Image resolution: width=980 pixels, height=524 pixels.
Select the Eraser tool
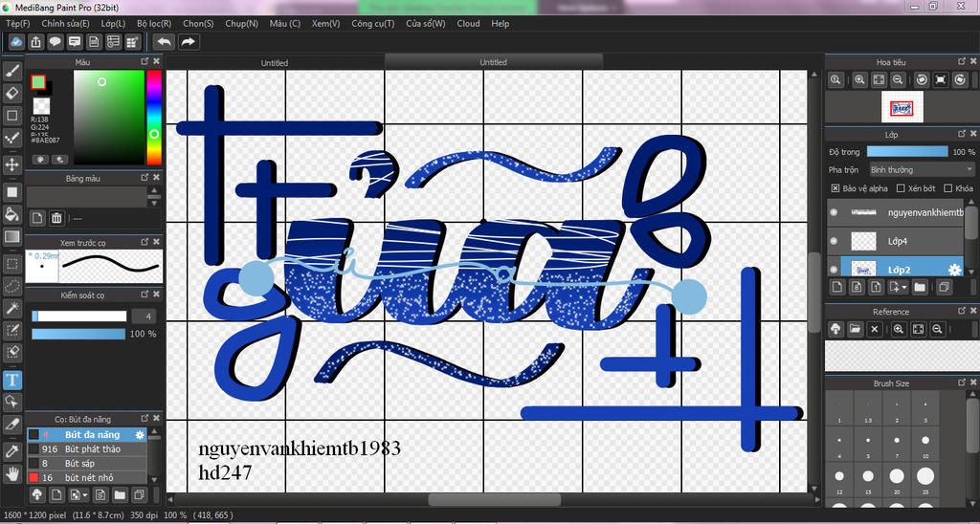(11, 94)
